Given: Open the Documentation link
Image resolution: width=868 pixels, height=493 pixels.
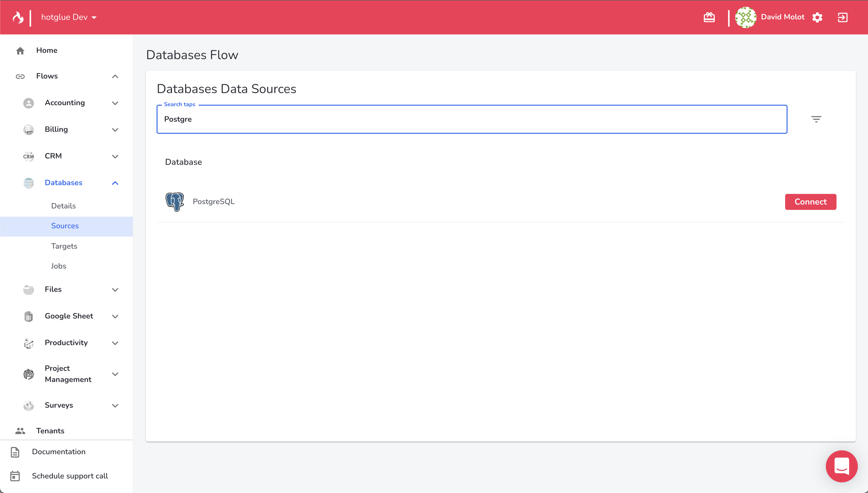Looking at the screenshot, I should point(59,452).
